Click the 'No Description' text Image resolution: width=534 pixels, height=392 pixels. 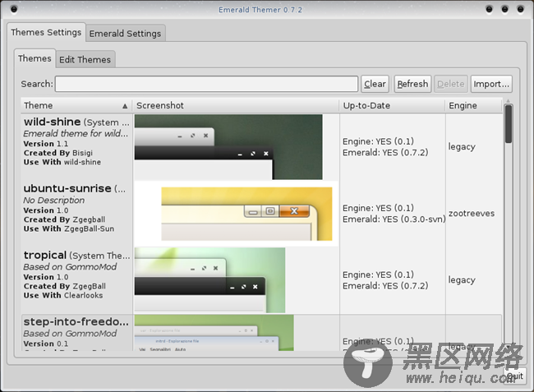[53, 201]
